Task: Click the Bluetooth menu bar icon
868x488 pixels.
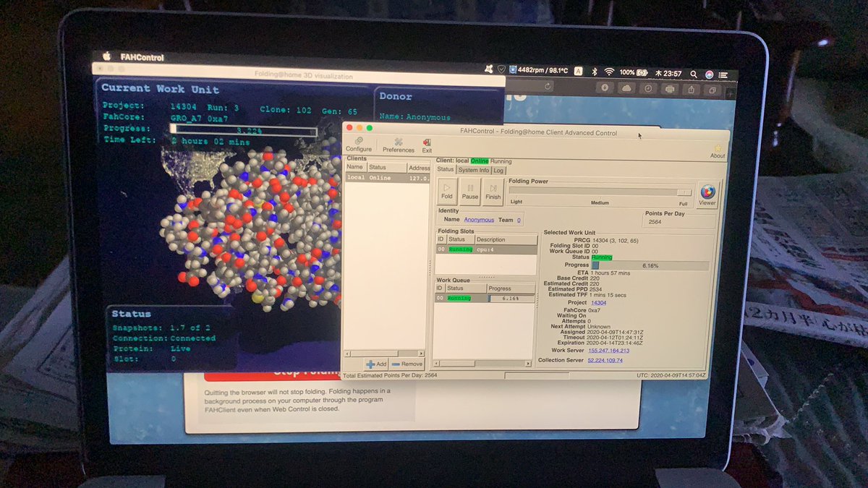Action: [x=595, y=72]
